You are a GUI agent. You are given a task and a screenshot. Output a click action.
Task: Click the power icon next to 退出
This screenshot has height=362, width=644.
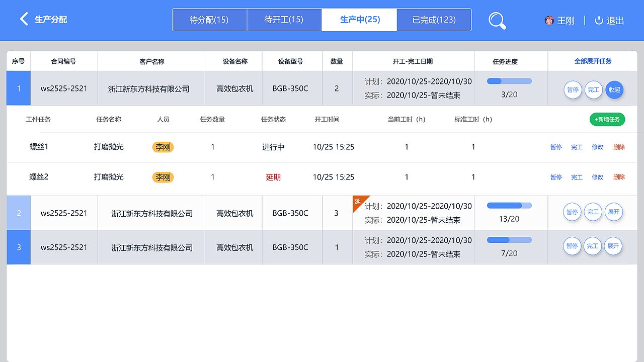tap(599, 20)
